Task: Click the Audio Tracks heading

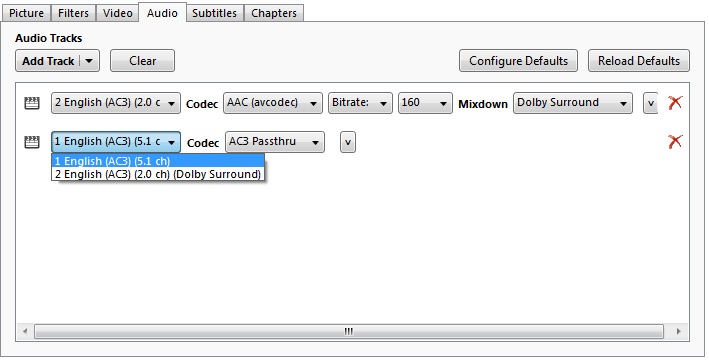Action: [48, 38]
